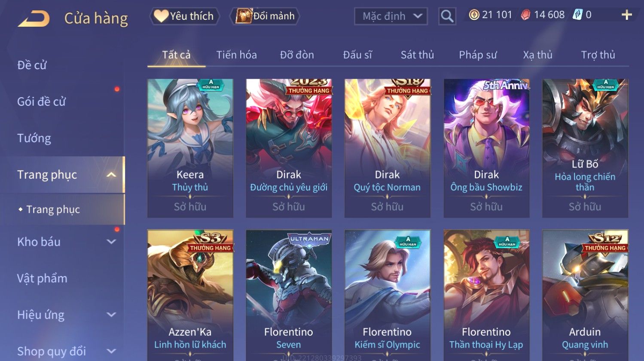Click the chest icon in Đổi mảnh
The height and width of the screenshot is (361, 644).
click(244, 16)
